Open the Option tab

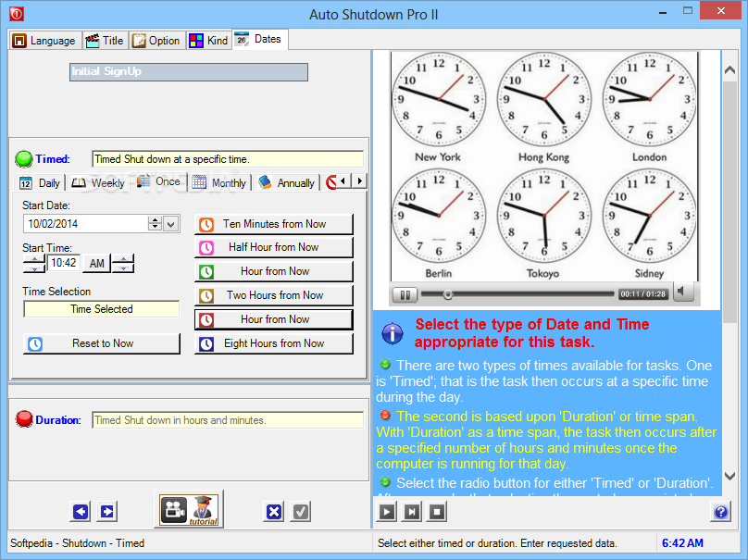pyautogui.click(x=156, y=41)
